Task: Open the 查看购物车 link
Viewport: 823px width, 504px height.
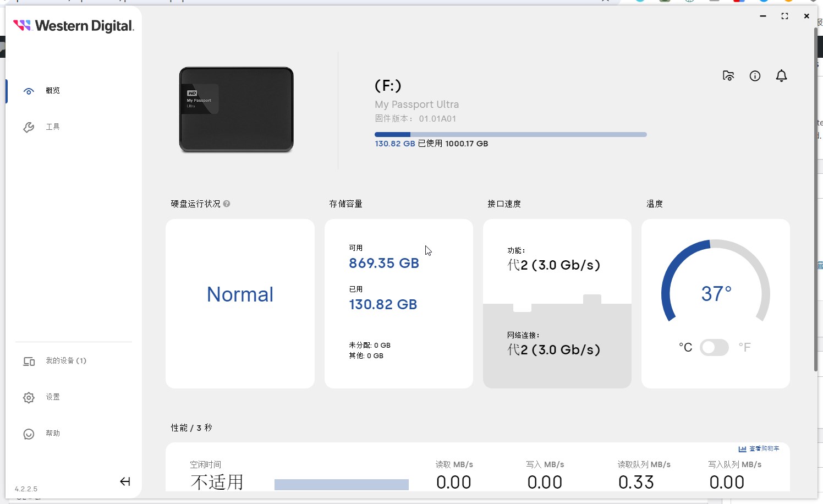Action: click(x=764, y=448)
